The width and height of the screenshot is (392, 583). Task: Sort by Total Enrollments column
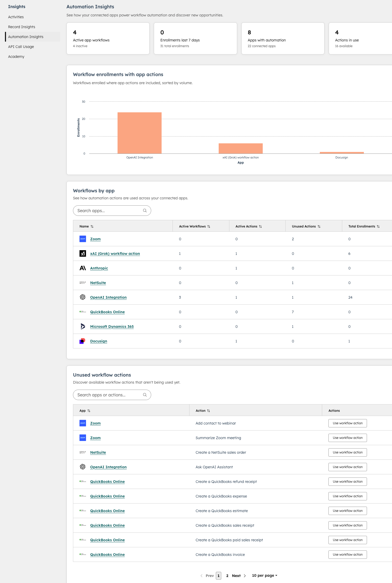click(x=378, y=226)
